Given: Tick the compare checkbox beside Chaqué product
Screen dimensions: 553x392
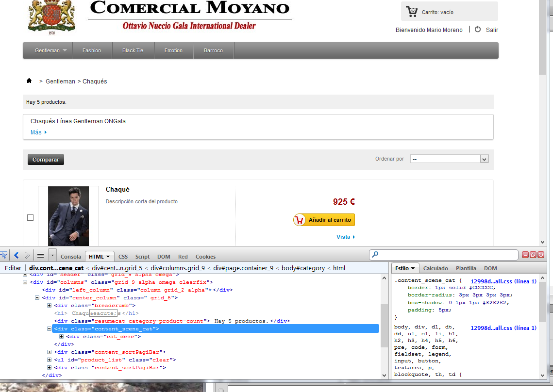Looking at the screenshot, I should point(30,217).
